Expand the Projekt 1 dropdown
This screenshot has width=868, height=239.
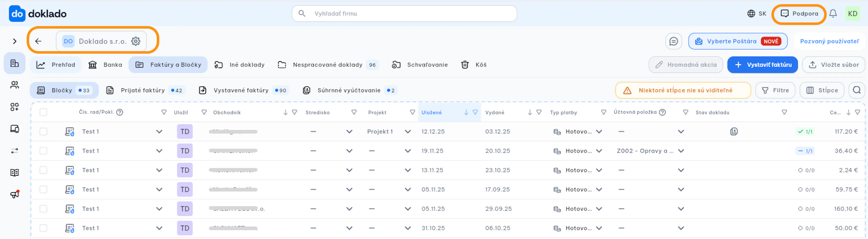(408, 132)
